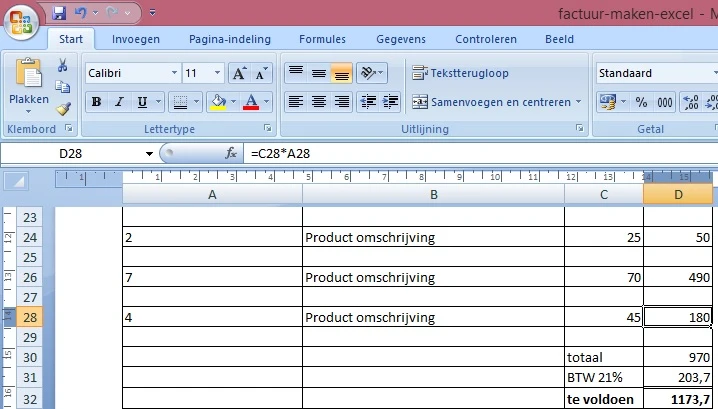This screenshot has width=718, height=409.
Task: Open the Plakken paste options arrow
Action: (x=28, y=111)
